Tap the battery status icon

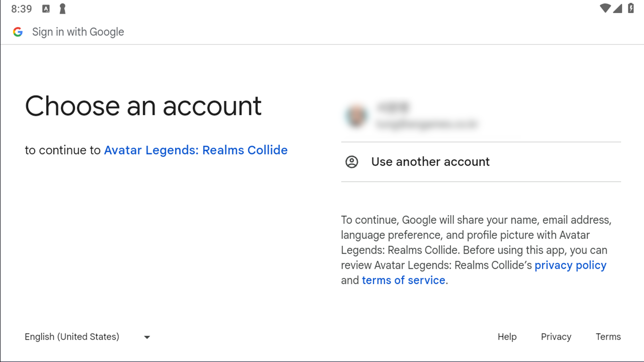click(x=630, y=8)
